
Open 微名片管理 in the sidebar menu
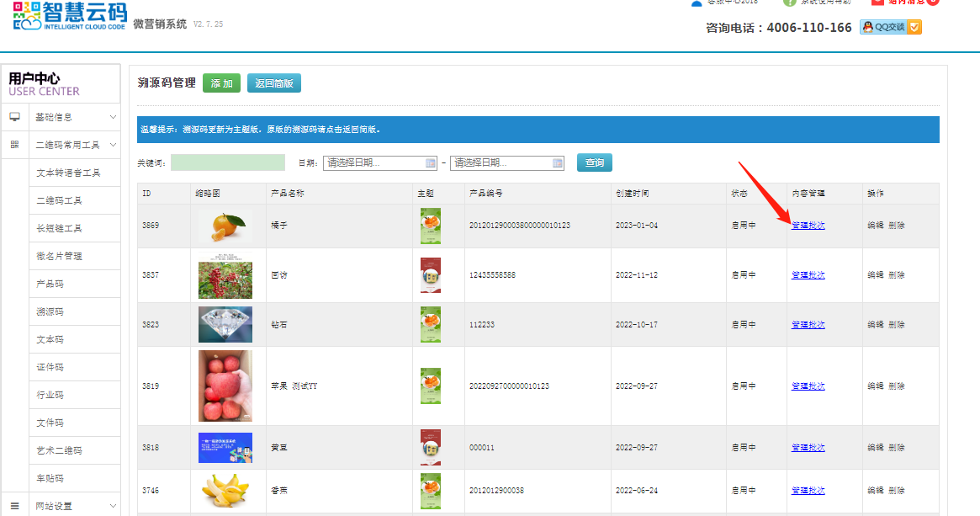pos(59,256)
